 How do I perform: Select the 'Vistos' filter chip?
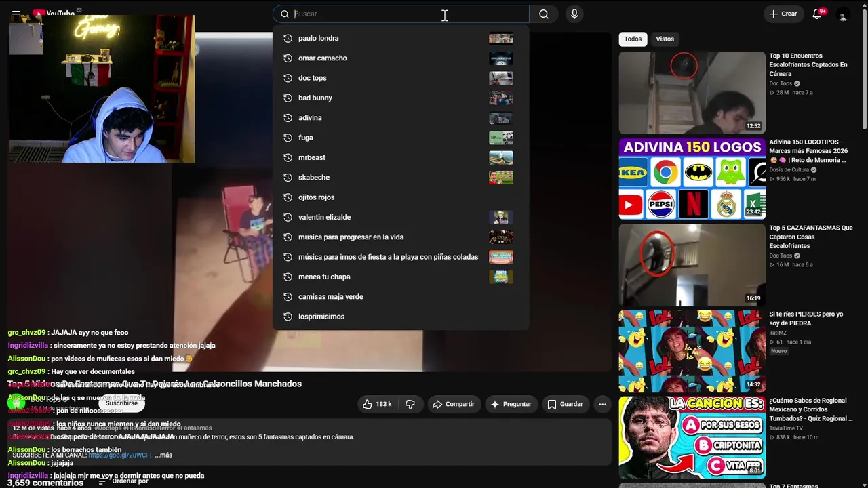tap(665, 39)
